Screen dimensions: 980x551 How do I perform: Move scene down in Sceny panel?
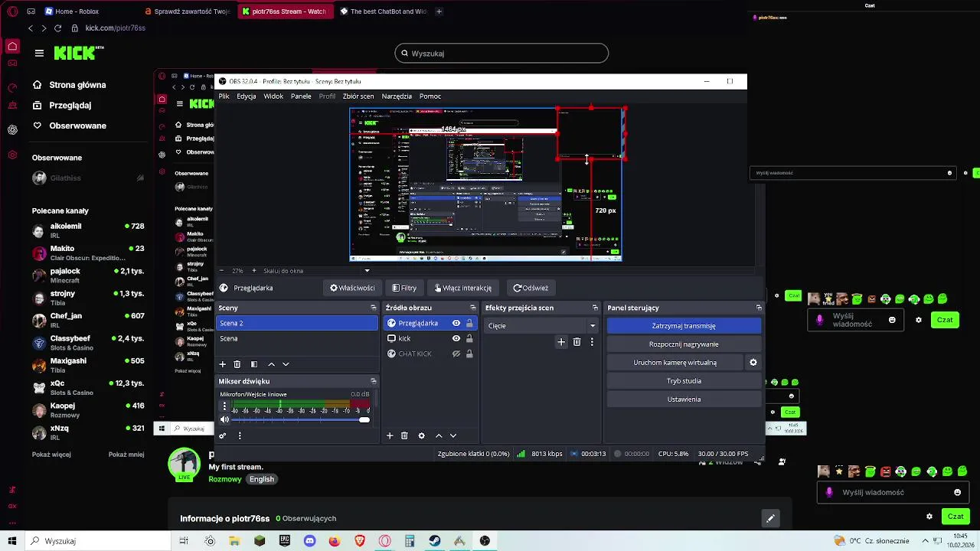pos(286,364)
